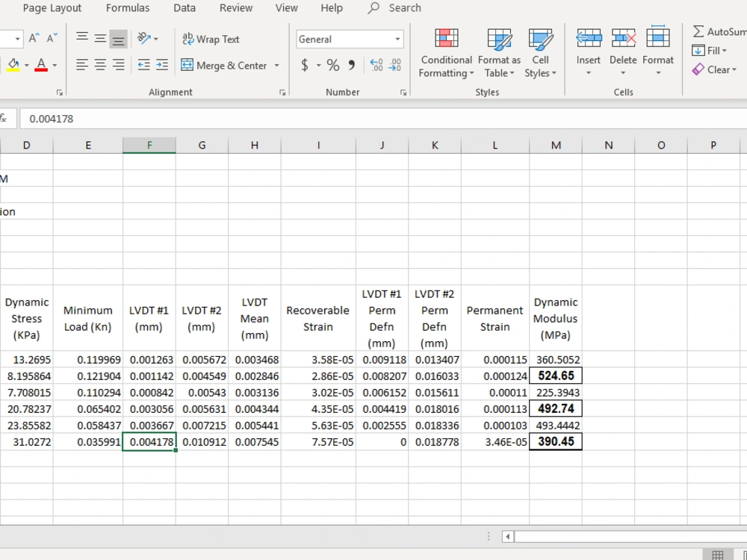
Task: Open font color dropdown arrow
Action: click(55, 65)
